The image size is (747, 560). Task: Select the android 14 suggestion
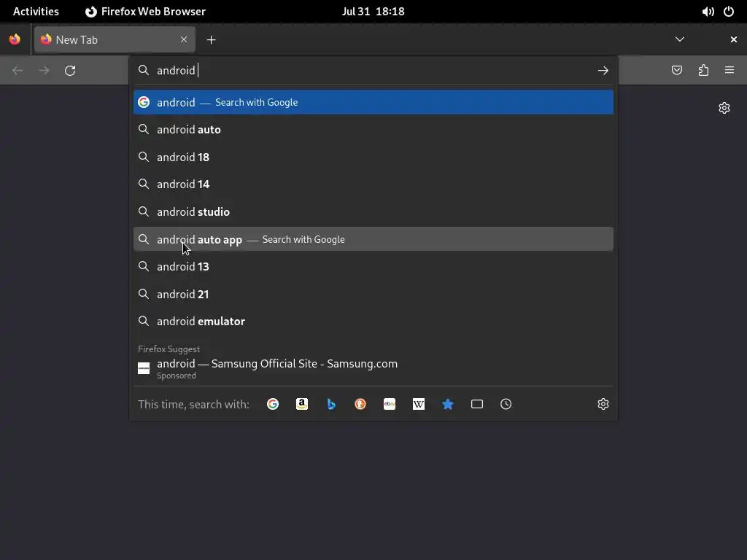click(x=373, y=184)
